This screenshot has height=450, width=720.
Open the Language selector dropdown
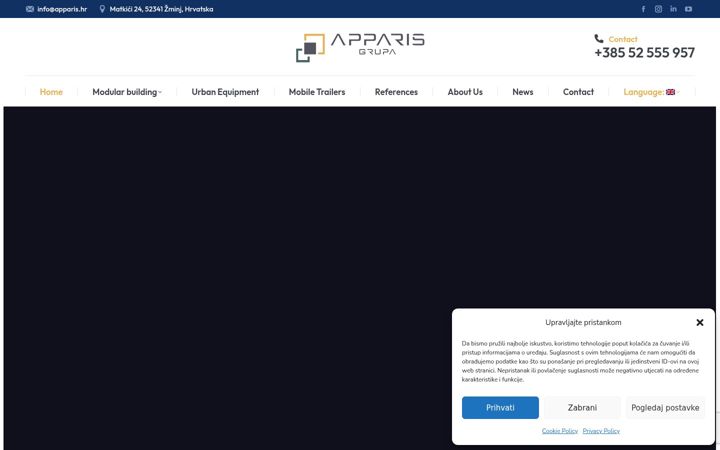[x=652, y=92]
